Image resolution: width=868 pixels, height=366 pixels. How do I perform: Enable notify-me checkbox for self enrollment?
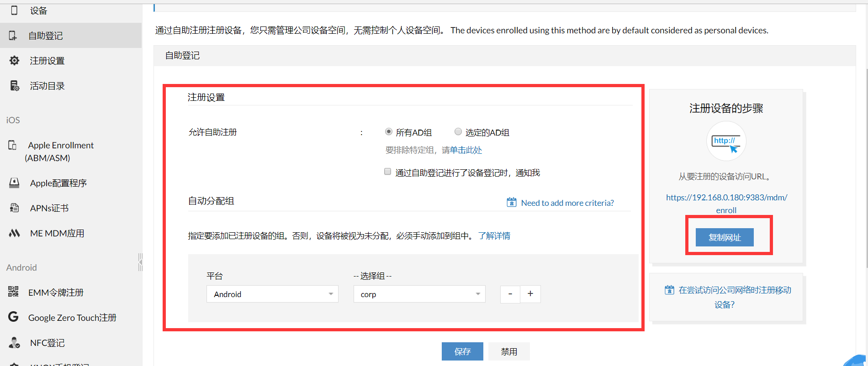[x=387, y=172]
